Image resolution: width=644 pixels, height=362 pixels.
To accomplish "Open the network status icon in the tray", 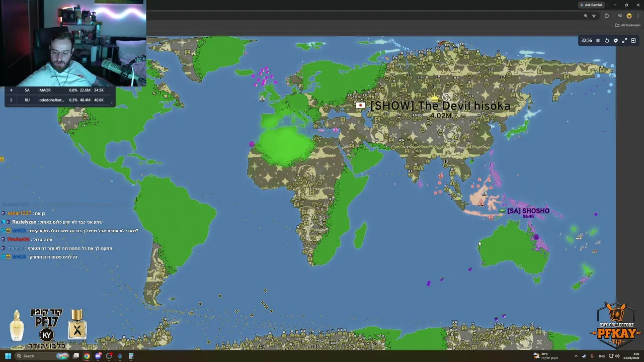I will 611,356.
